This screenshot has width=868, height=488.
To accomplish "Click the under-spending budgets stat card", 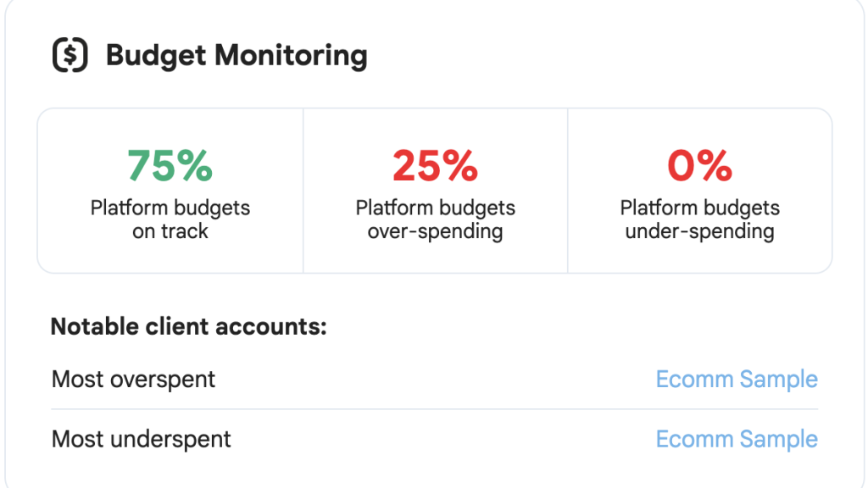I will 700,191.
